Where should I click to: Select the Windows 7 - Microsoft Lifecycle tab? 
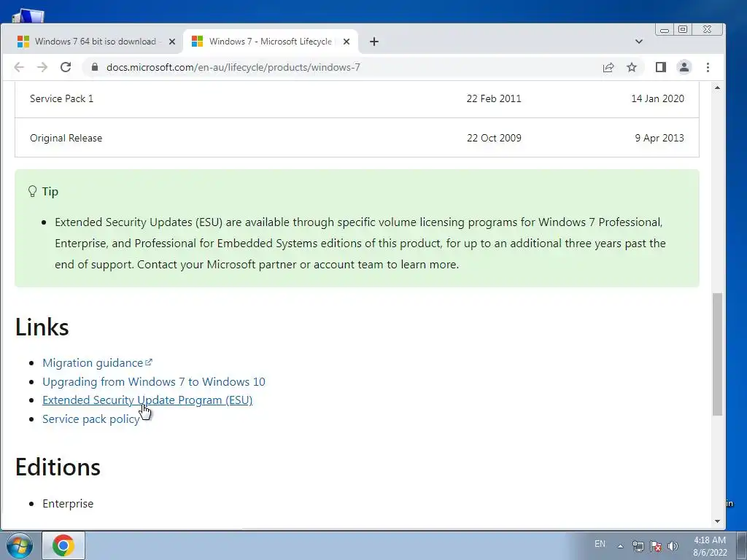tap(270, 42)
